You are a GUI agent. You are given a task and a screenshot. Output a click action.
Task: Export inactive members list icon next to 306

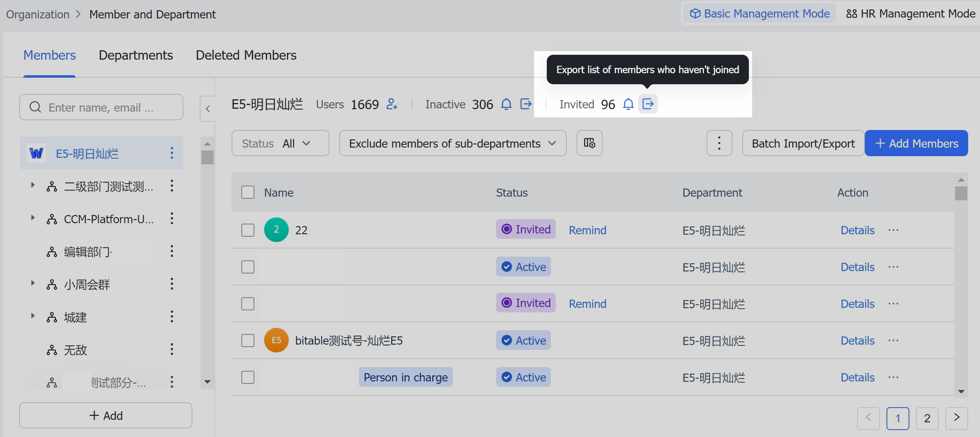[x=526, y=104]
